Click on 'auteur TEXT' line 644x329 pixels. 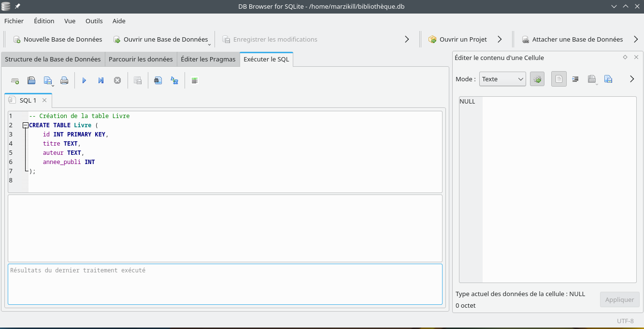(x=63, y=153)
